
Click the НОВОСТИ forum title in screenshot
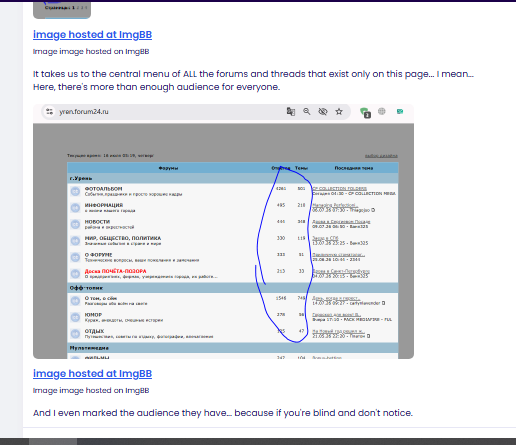coord(97,222)
